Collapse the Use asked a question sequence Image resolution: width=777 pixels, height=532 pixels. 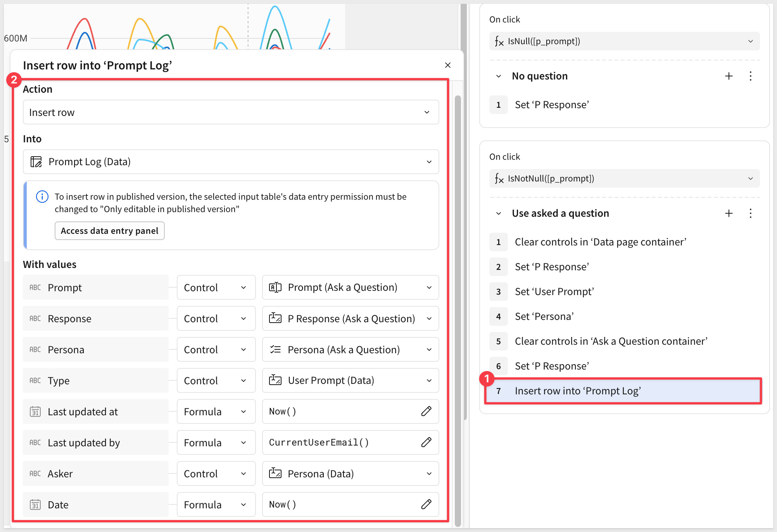point(499,213)
